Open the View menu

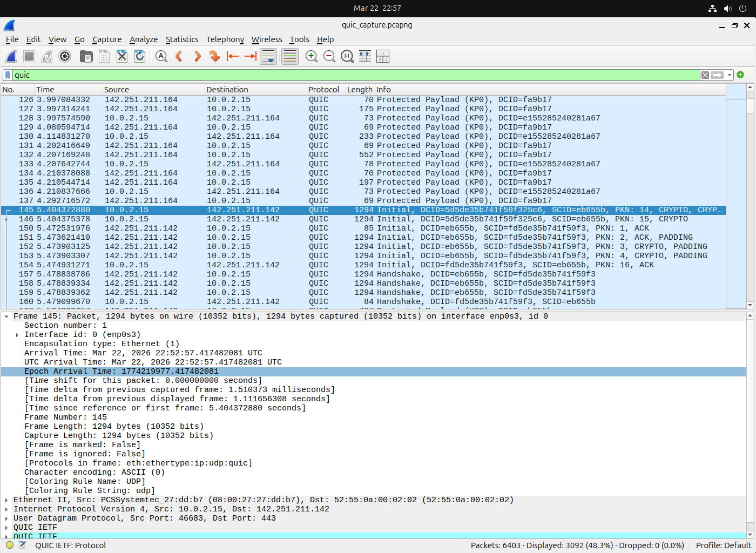[57, 39]
